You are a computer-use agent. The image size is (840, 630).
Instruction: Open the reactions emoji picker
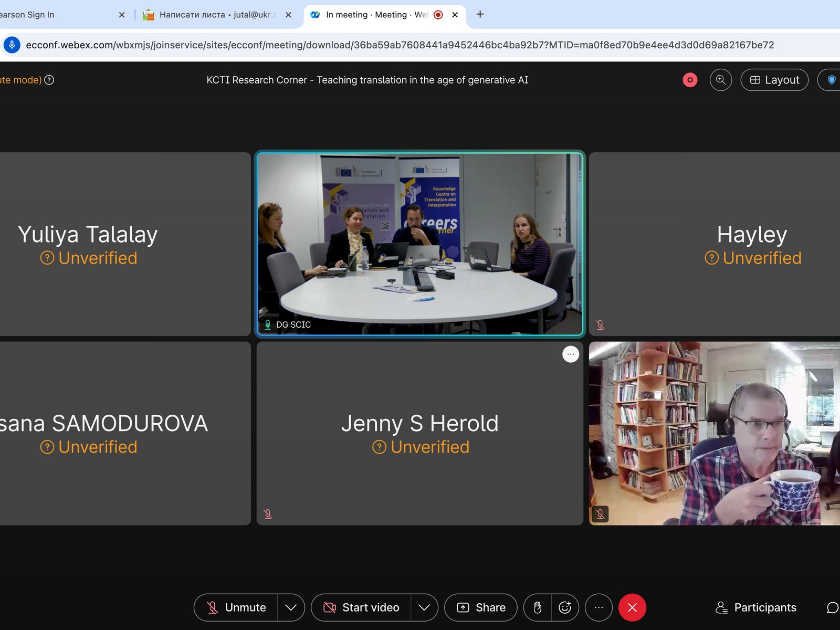[x=565, y=607]
